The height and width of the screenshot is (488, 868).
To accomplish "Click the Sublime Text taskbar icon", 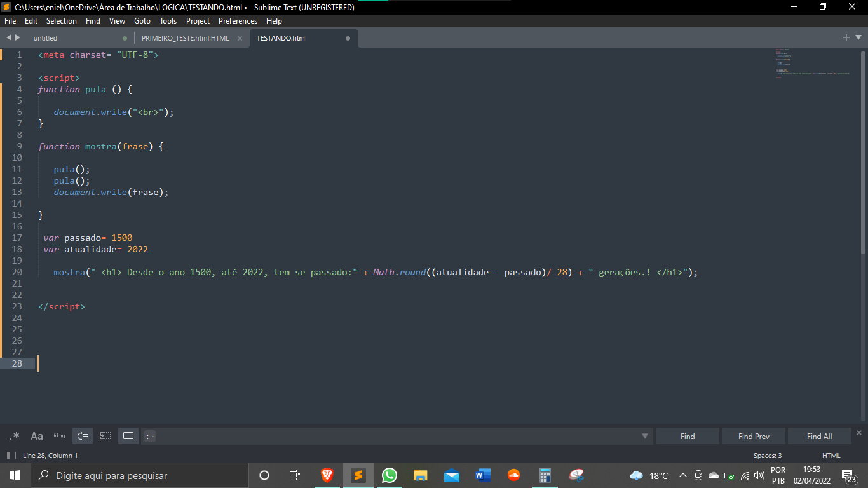I will (358, 475).
